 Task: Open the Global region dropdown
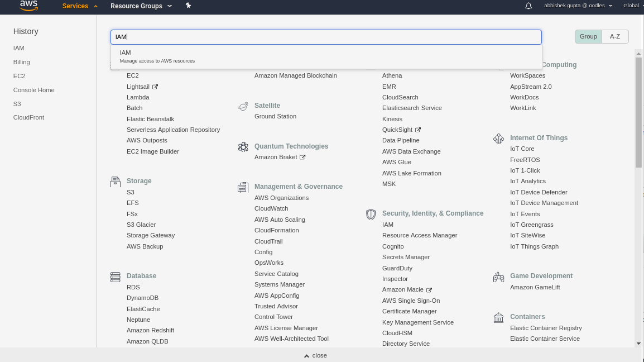(x=633, y=6)
